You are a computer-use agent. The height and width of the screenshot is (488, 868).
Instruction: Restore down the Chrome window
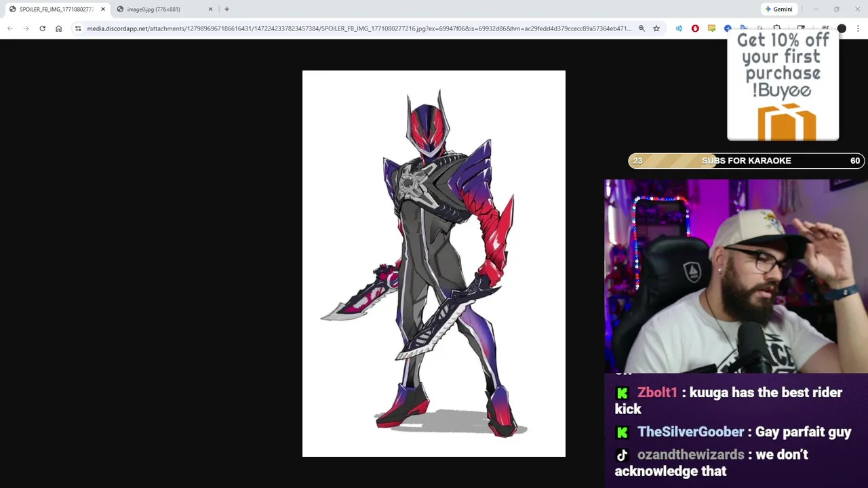[x=837, y=9]
